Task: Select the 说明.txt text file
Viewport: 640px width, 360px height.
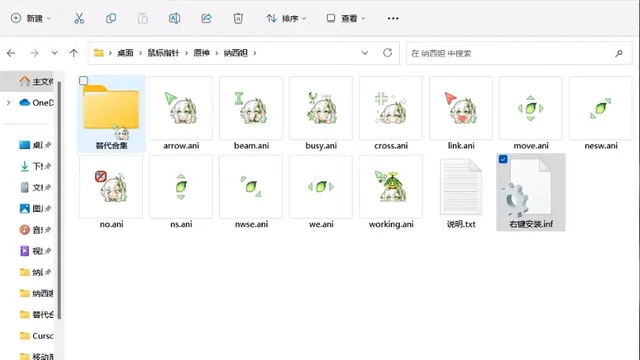Action: pos(461,192)
